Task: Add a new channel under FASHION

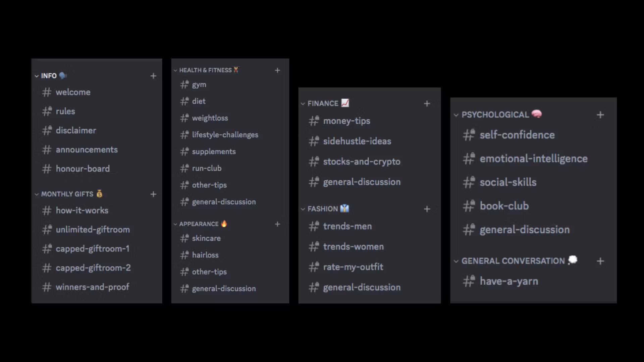Action: [427, 209]
